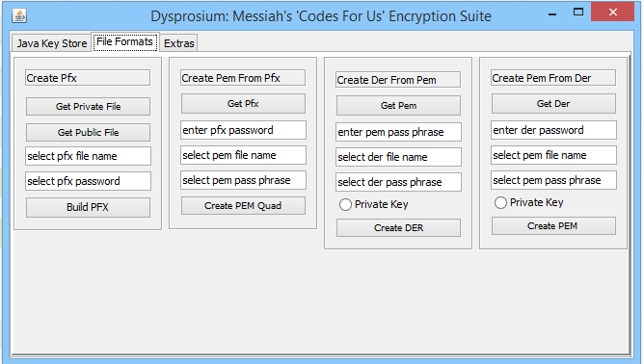The image size is (644, 364).
Task: Click the Create PEM Quad button
Action: (x=243, y=206)
